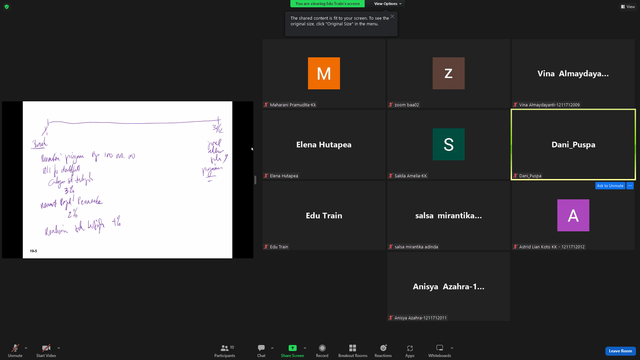Open video options arrow next to Start Video
The width and height of the screenshot is (640, 360).
click(58, 348)
